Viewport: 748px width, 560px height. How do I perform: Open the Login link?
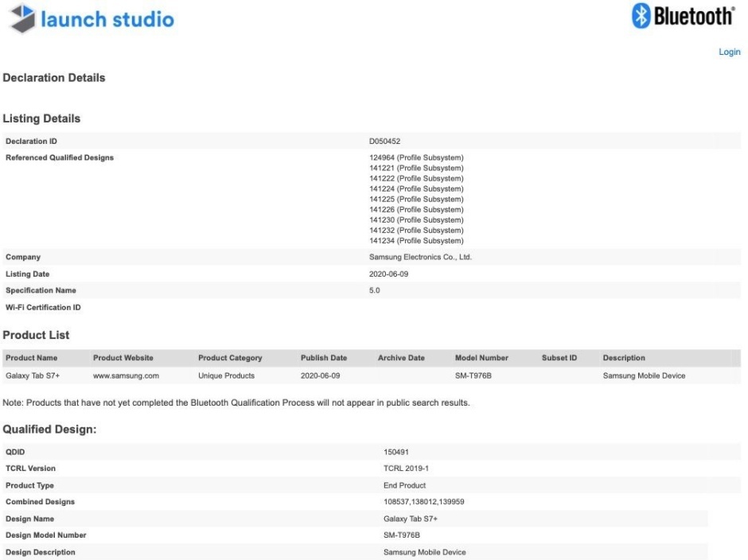[x=729, y=52]
